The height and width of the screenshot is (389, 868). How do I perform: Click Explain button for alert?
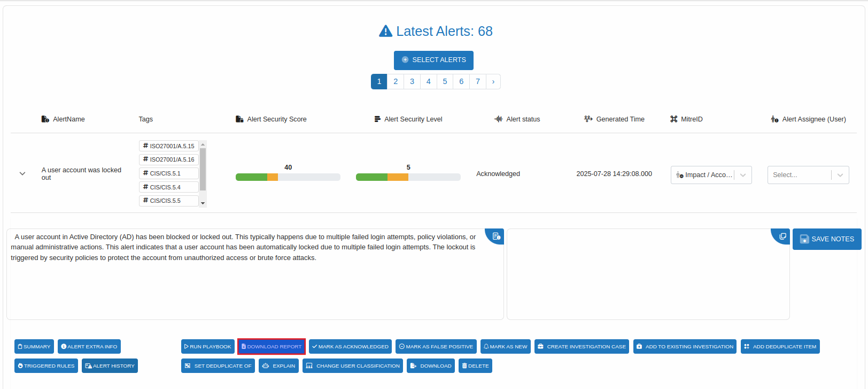[278, 366]
